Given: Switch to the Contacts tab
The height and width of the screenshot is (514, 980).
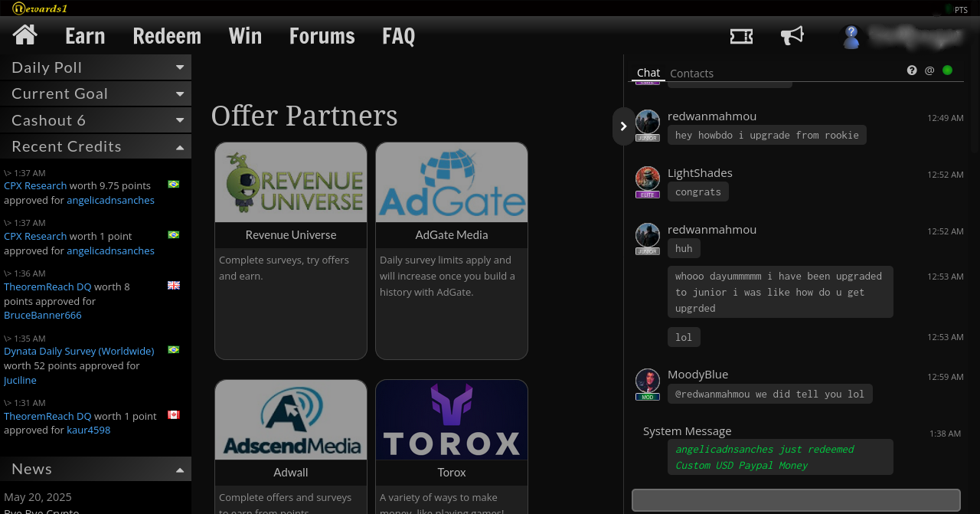Looking at the screenshot, I should tap(691, 74).
